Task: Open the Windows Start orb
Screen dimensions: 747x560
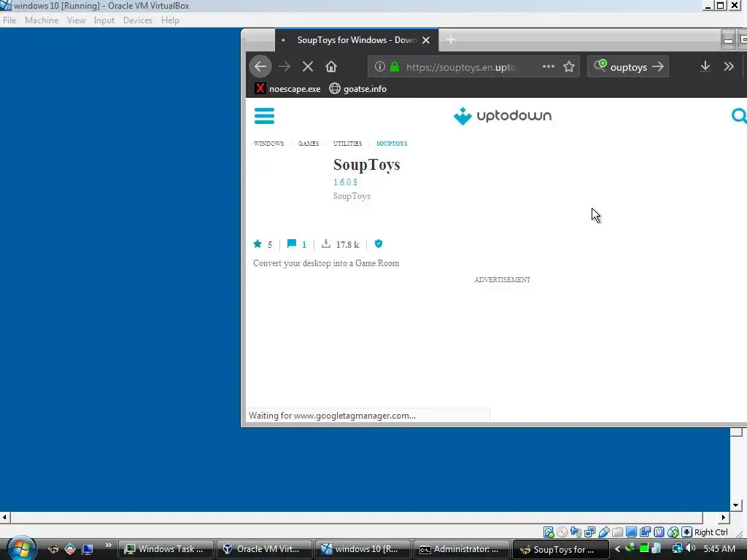Action: tap(21, 549)
